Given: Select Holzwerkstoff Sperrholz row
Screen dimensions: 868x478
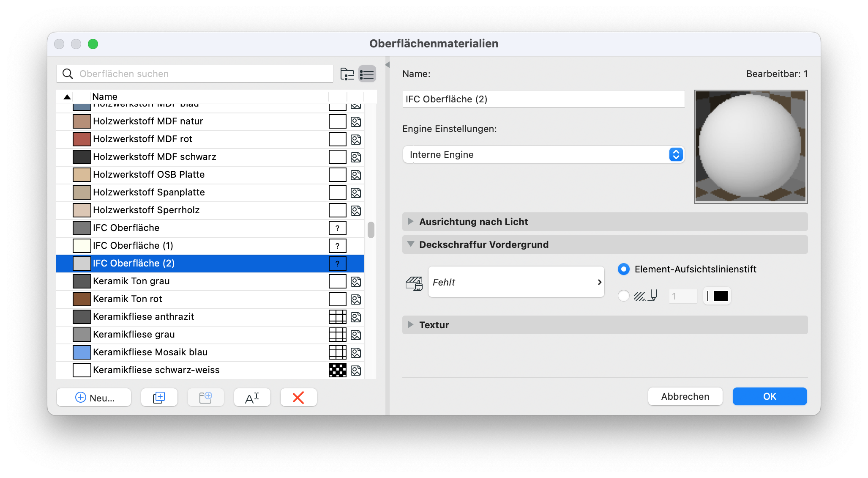Looking at the screenshot, I should pyautogui.click(x=210, y=210).
